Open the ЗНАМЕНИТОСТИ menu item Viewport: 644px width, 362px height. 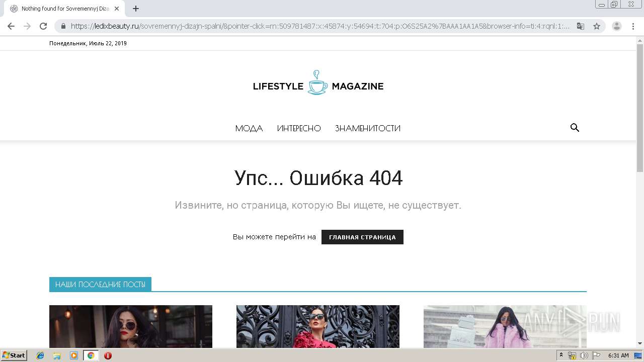368,128
